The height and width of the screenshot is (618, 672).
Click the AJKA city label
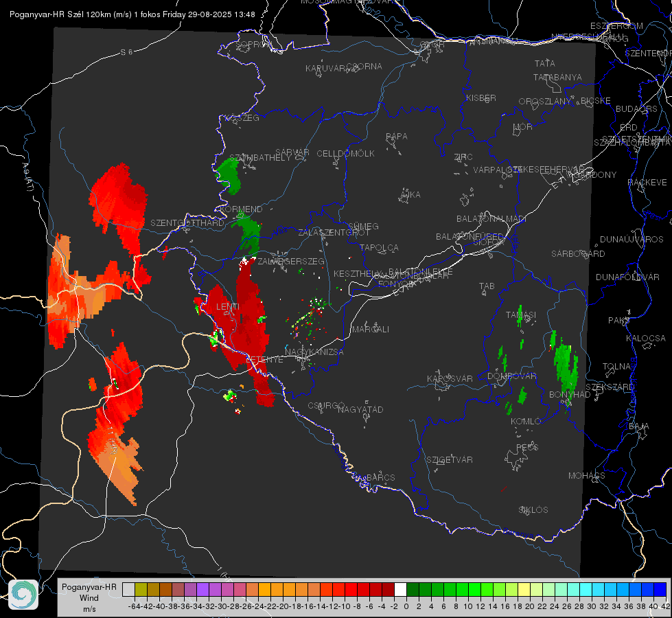410,195
